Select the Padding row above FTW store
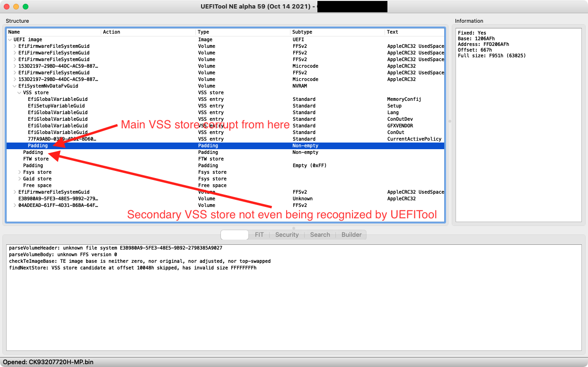588x367 pixels. [226, 152]
